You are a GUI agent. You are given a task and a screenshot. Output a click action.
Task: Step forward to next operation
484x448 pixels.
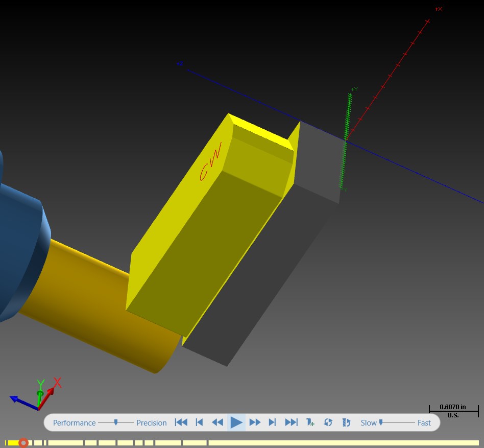tap(272, 422)
